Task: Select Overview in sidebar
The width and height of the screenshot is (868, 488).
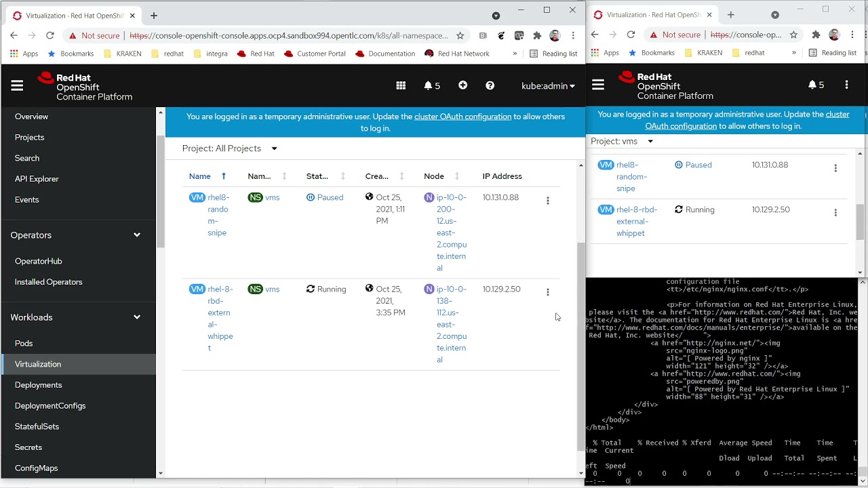Action: (31, 117)
